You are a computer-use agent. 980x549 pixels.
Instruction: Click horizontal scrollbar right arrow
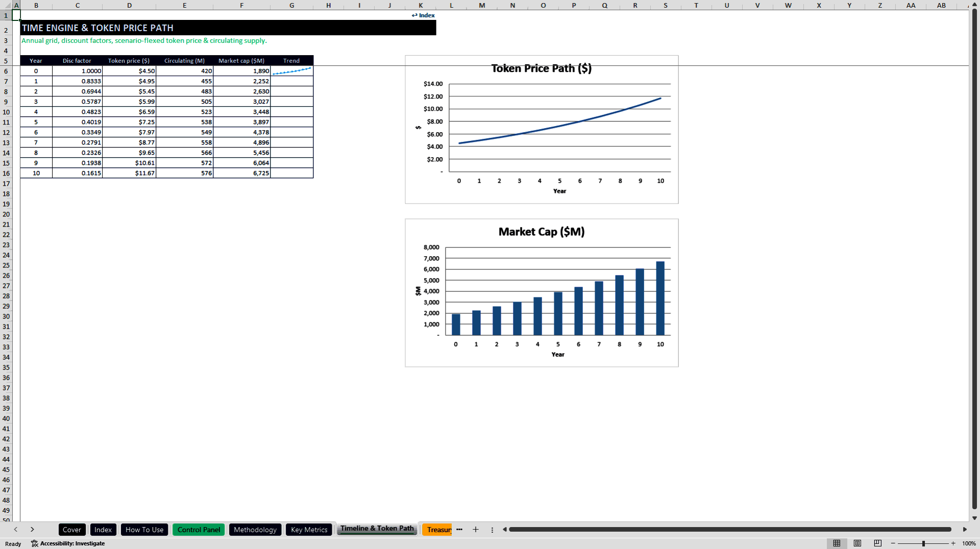(965, 530)
